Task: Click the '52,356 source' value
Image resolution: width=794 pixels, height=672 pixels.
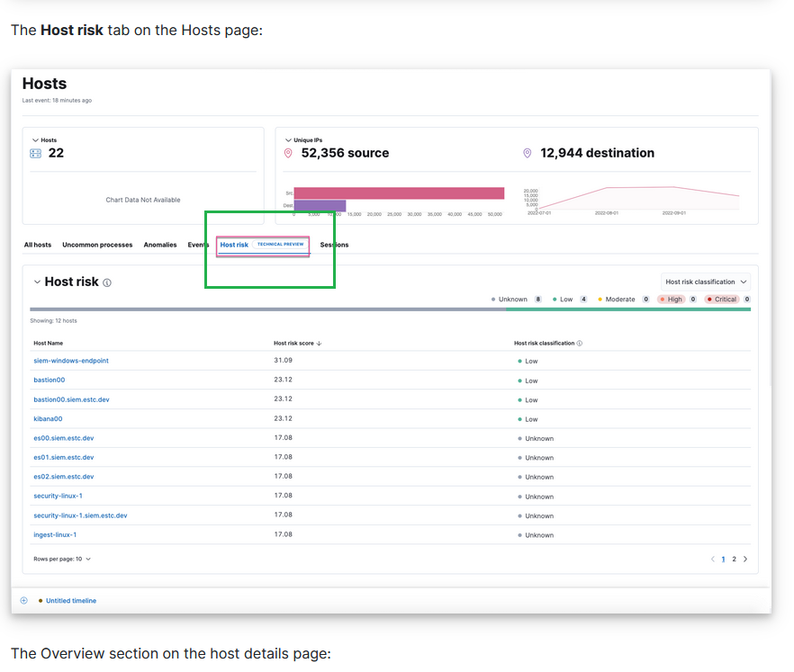Action: [345, 153]
